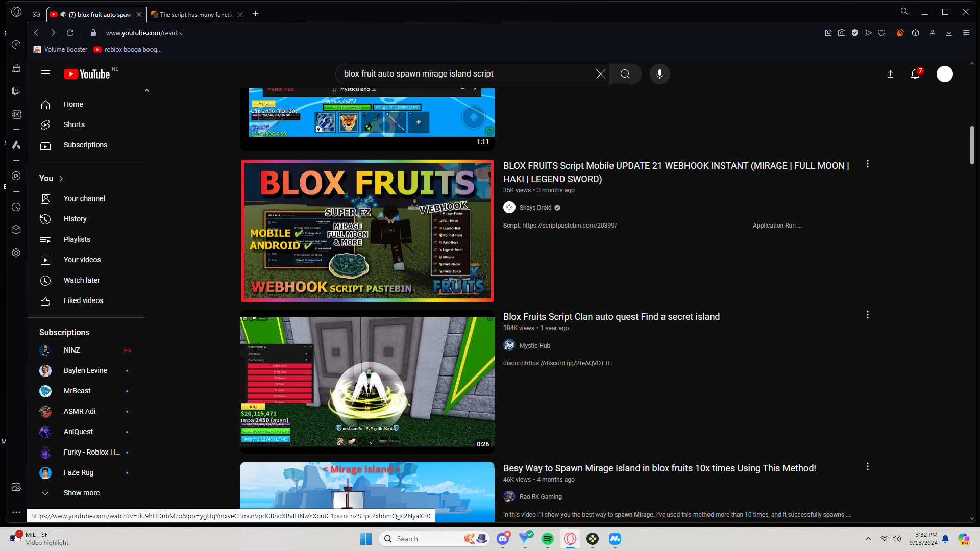Open Opera search tabs magnifier
Screen dimensions: 980x551
coord(904,12)
